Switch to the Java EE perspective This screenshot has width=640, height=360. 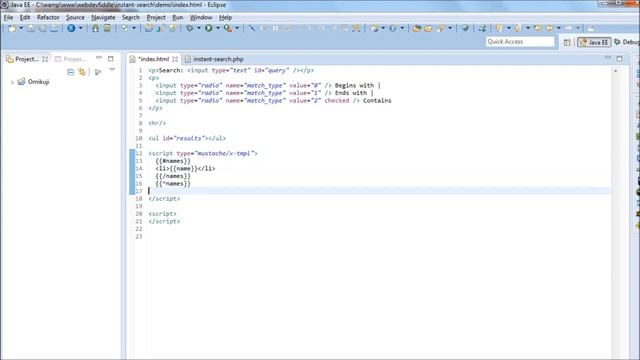(594, 42)
